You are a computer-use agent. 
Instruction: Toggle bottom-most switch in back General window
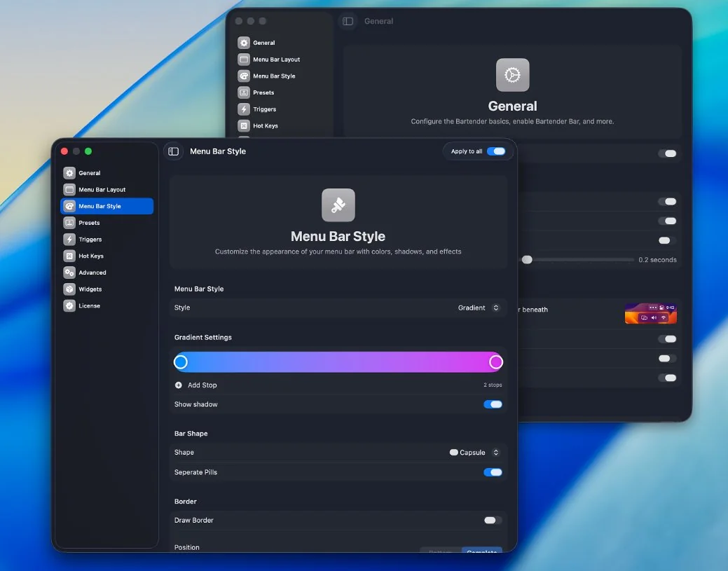(668, 378)
